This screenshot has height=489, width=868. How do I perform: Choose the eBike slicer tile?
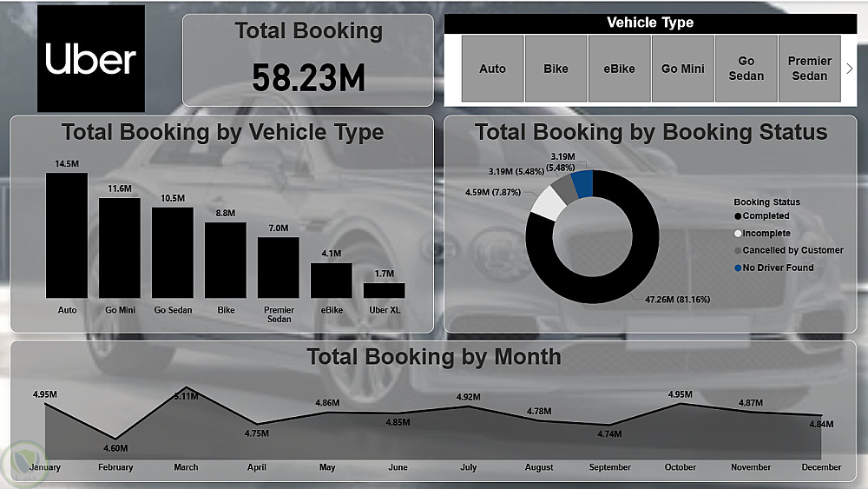click(620, 69)
